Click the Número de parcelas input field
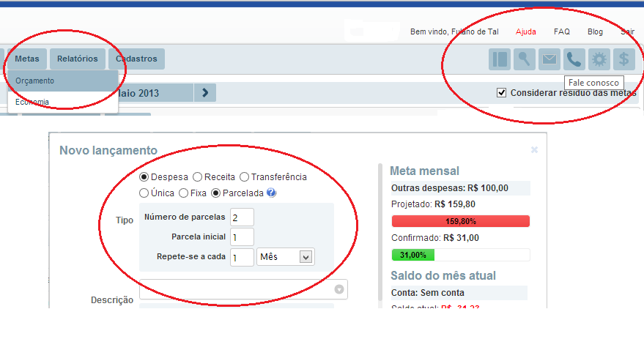The image size is (644, 361). [242, 217]
